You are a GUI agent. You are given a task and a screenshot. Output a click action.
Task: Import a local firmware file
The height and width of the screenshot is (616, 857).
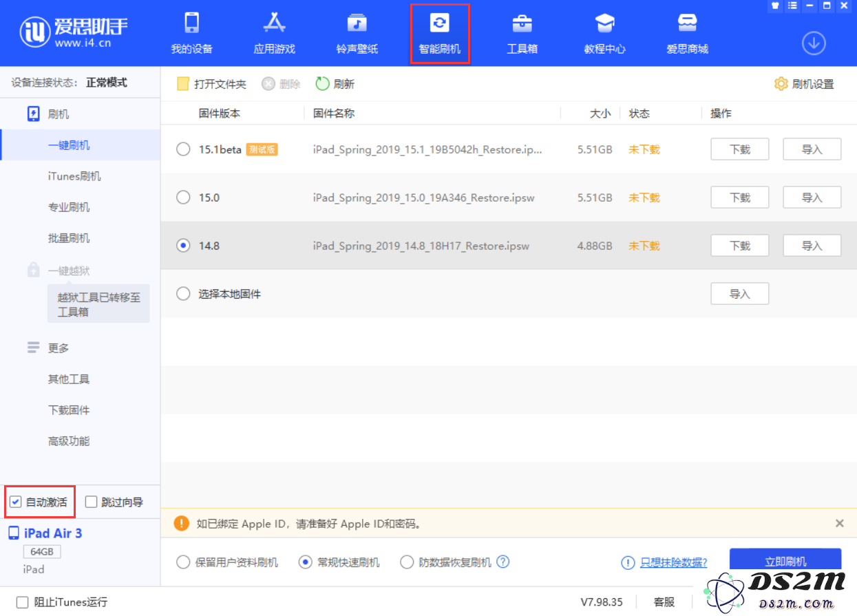click(x=740, y=294)
